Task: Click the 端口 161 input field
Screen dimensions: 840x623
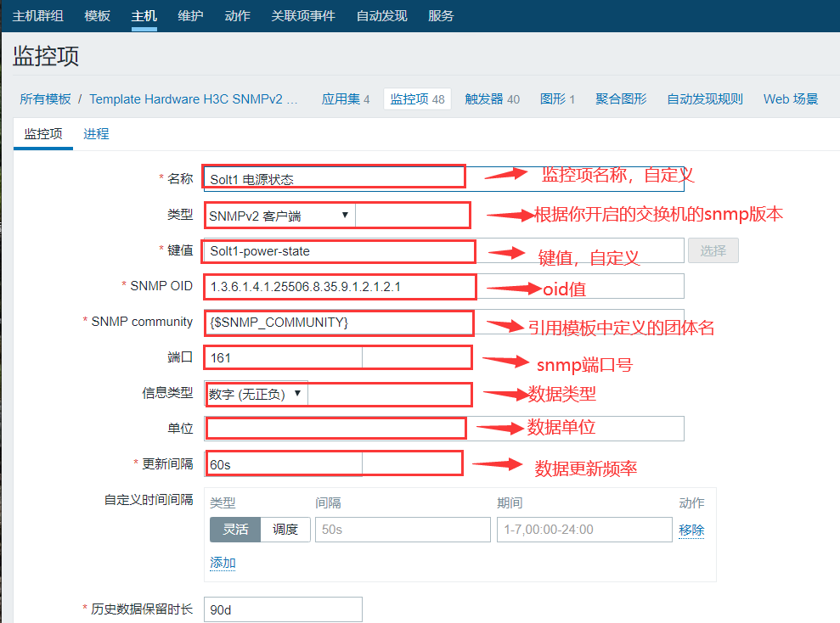Action: point(283,357)
